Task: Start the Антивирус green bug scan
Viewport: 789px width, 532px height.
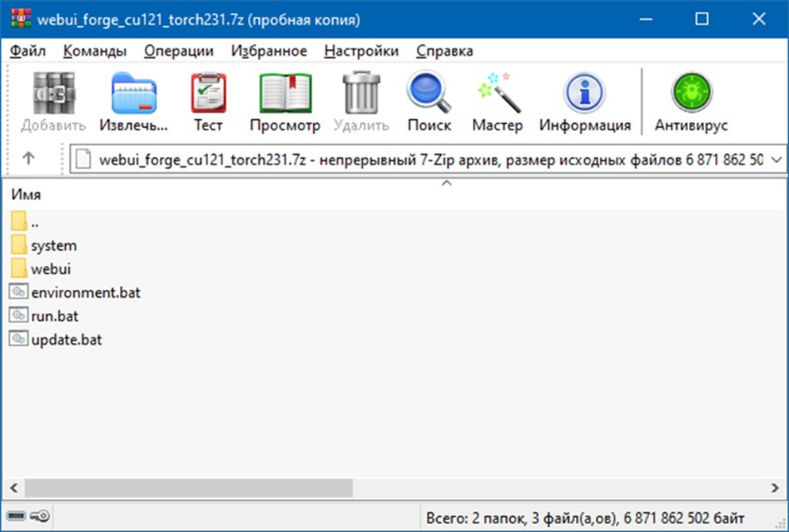Action: tap(691, 92)
